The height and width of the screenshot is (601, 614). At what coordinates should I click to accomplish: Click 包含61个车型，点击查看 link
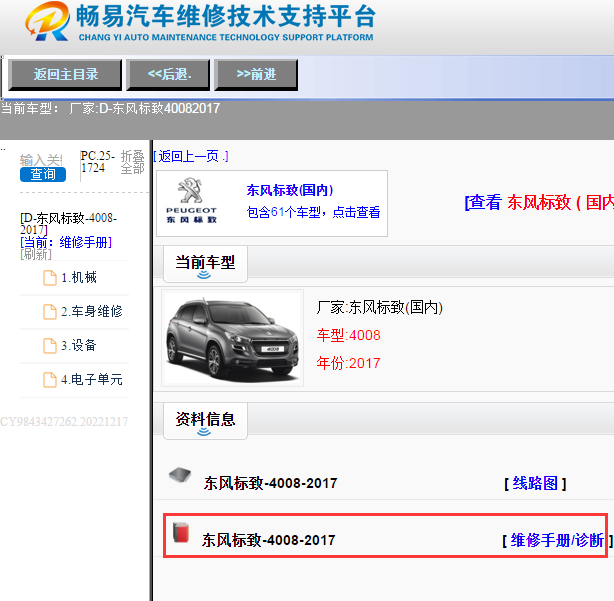pos(313,212)
